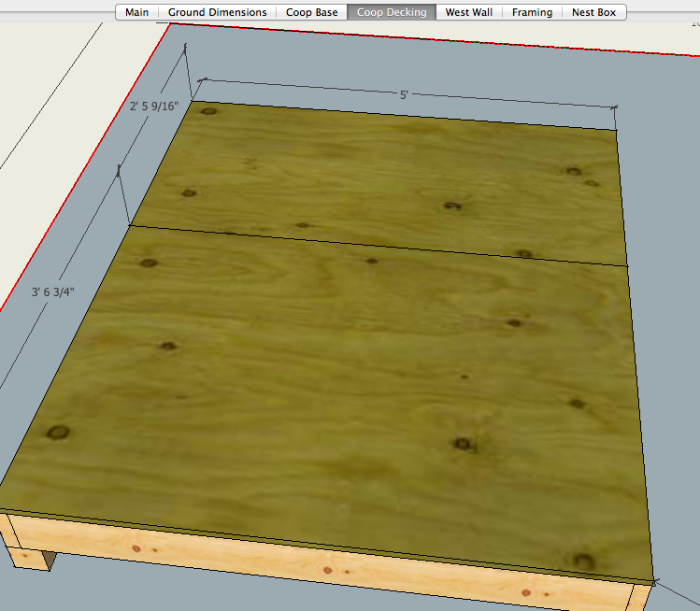Show the Framing scene tab

coord(532,12)
